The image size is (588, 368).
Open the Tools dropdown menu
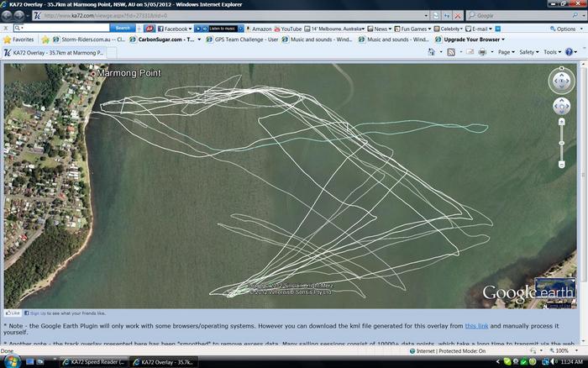(551, 52)
